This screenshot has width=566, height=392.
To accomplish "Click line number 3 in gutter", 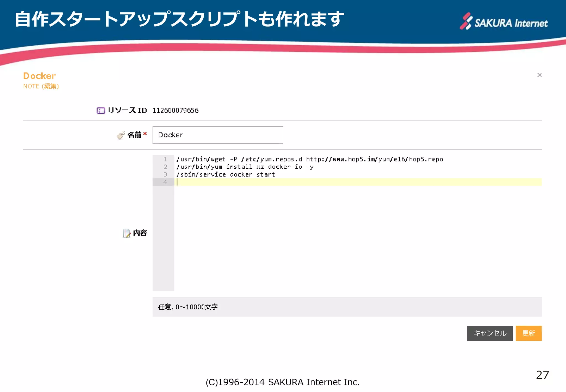I will (165, 174).
